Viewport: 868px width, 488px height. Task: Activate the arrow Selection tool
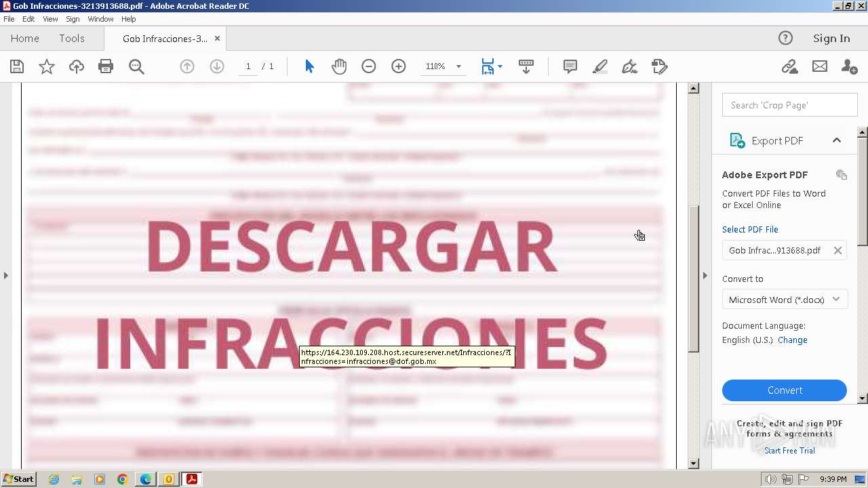309,66
